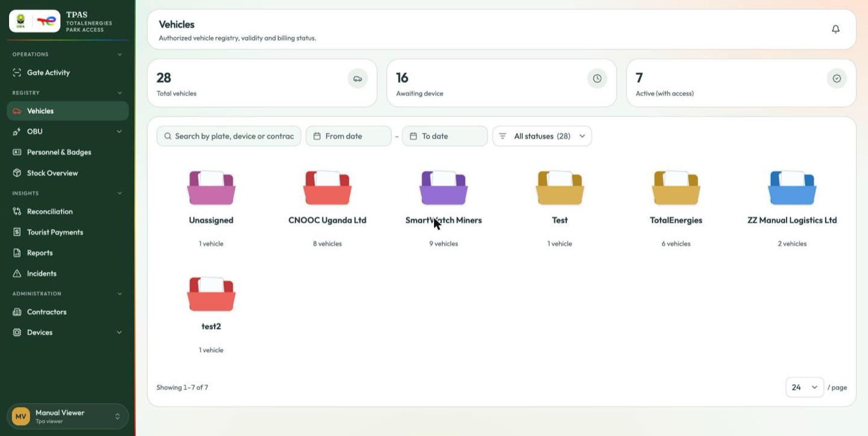Click the "6 vehicles" count text

point(676,244)
